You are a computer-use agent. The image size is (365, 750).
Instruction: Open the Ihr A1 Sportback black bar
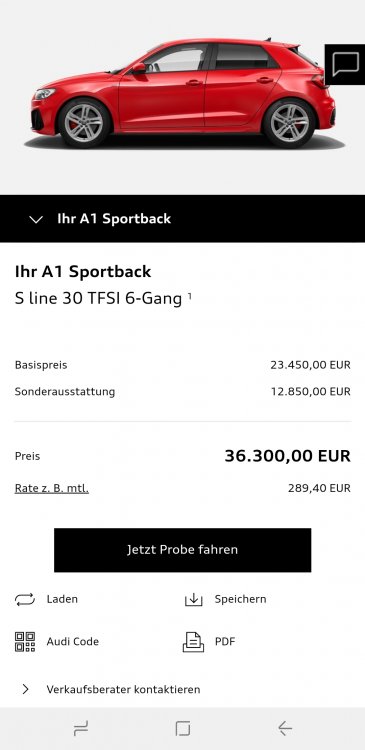pyautogui.click(x=182, y=219)
